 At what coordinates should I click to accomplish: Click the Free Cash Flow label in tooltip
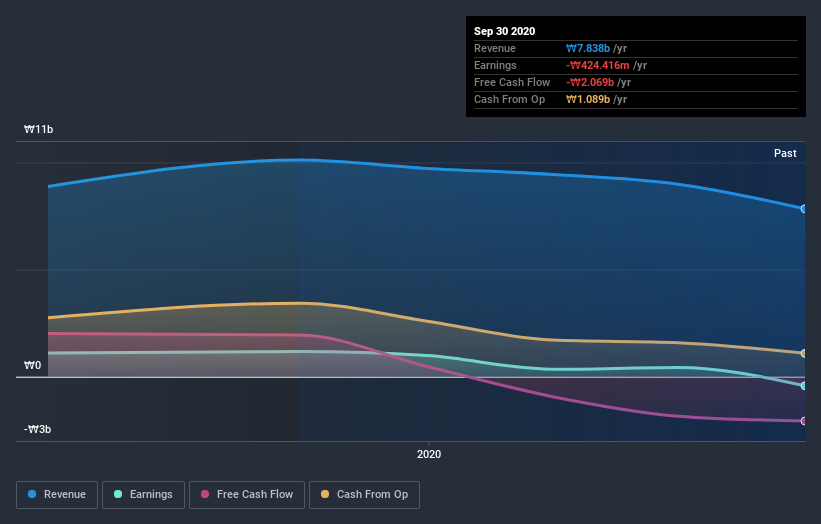coord(512,82)
